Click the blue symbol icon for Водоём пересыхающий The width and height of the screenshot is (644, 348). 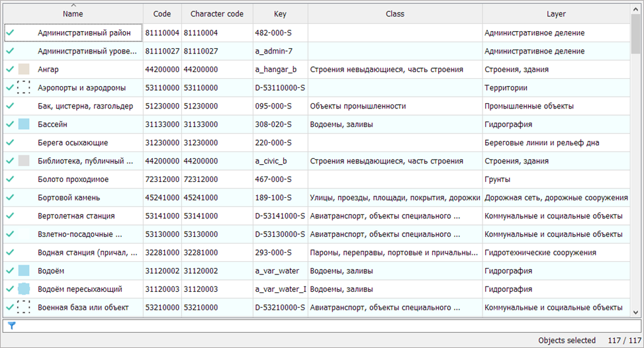(24, 288)
